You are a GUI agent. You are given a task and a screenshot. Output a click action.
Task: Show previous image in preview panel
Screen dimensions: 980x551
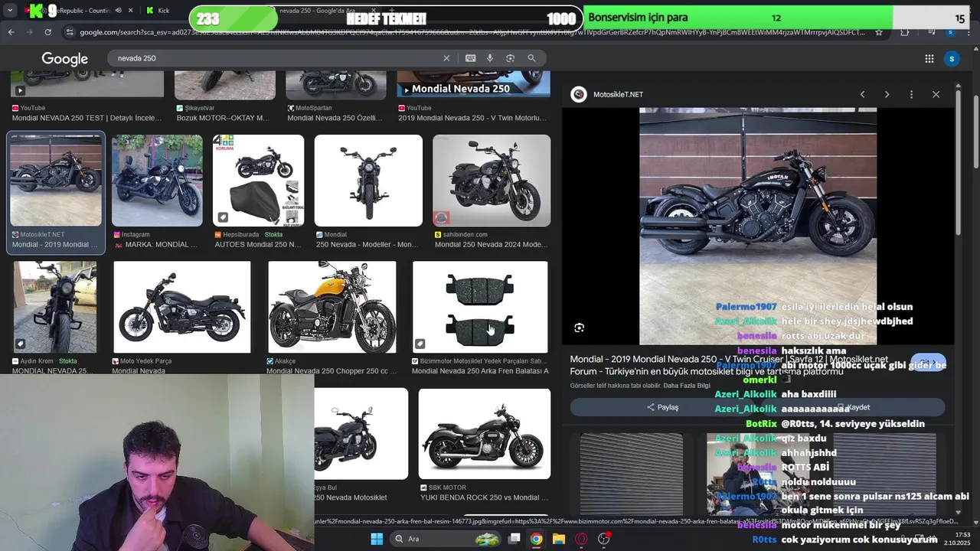[862, 94]
